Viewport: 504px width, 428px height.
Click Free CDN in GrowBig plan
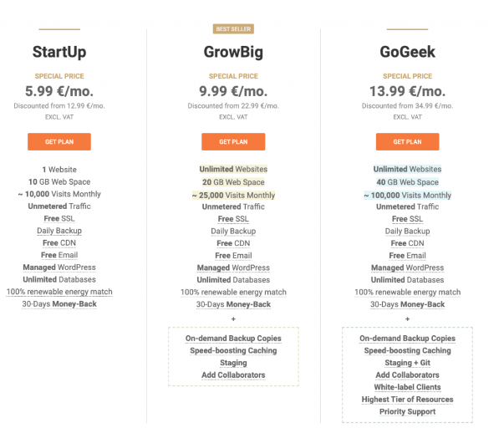coord(233,243)
